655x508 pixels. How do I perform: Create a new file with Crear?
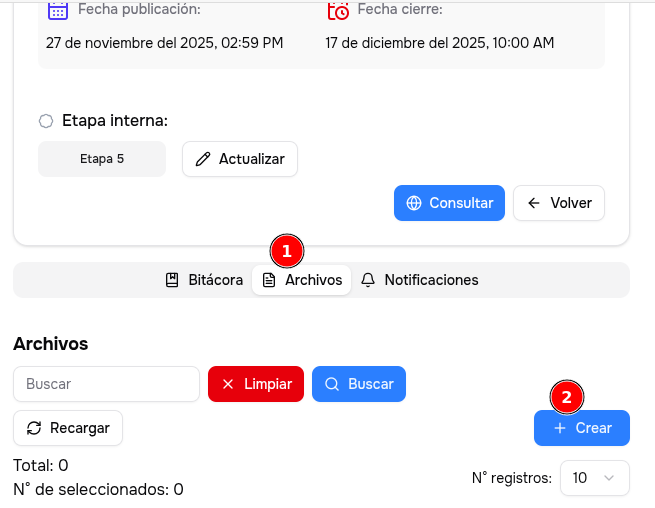coord(582,428)
